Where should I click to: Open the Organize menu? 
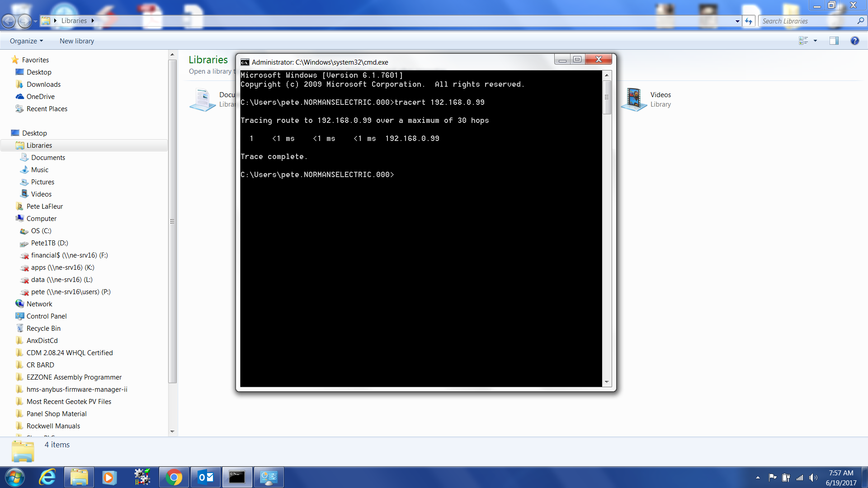coord(26,41)
